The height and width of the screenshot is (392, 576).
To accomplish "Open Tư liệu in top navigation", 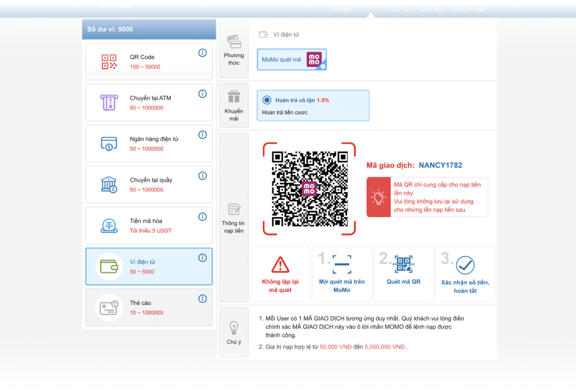I will (x=342, y=10).
